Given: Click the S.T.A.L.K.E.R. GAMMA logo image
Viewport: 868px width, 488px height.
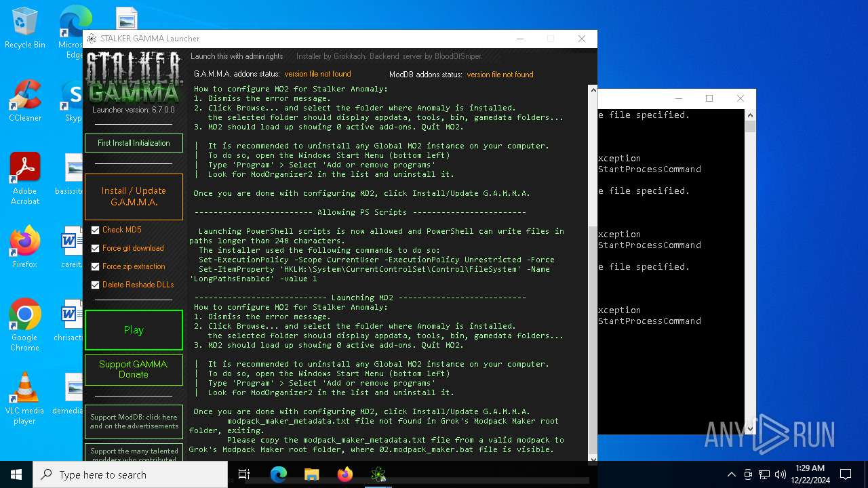Looking at the screenshot, I should pyautogui.click(x=134, y=77).
